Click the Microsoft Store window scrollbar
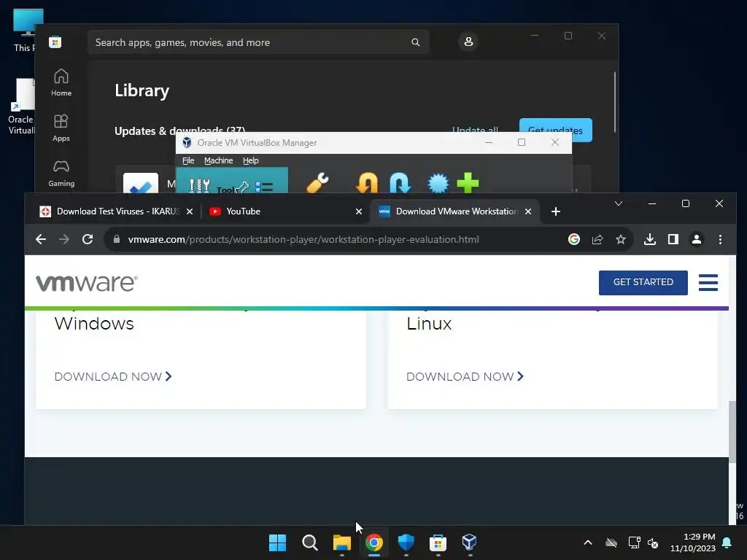 click(x=615, y=101)
